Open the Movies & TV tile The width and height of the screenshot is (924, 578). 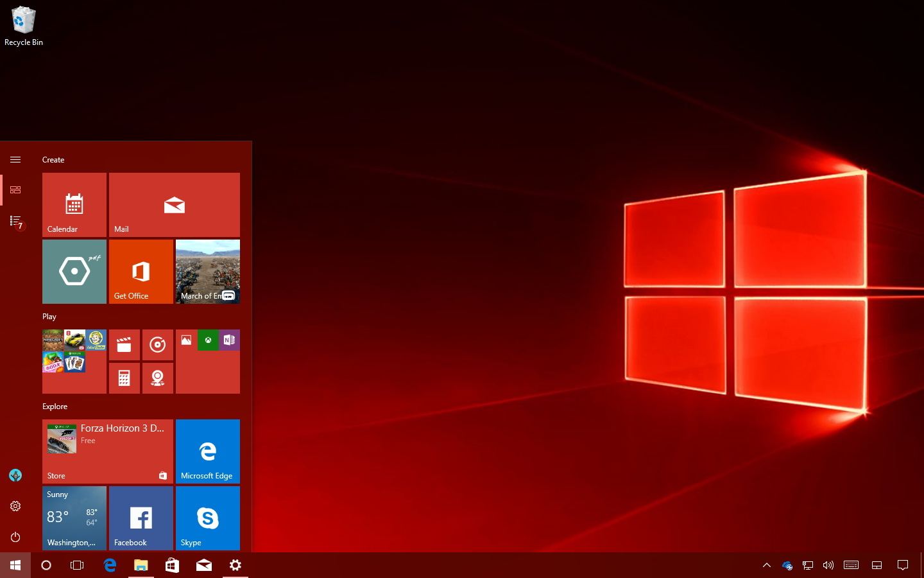[x=124, y=345]
